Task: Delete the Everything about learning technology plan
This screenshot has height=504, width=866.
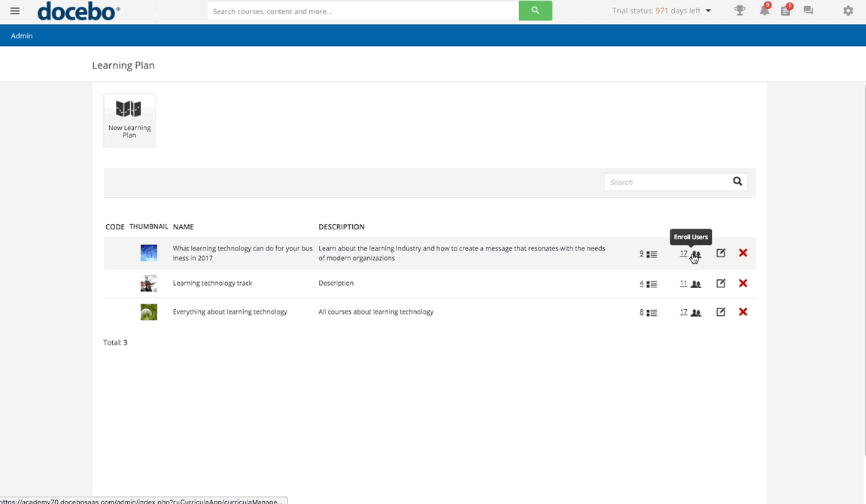Action: [x=743, y=311]
